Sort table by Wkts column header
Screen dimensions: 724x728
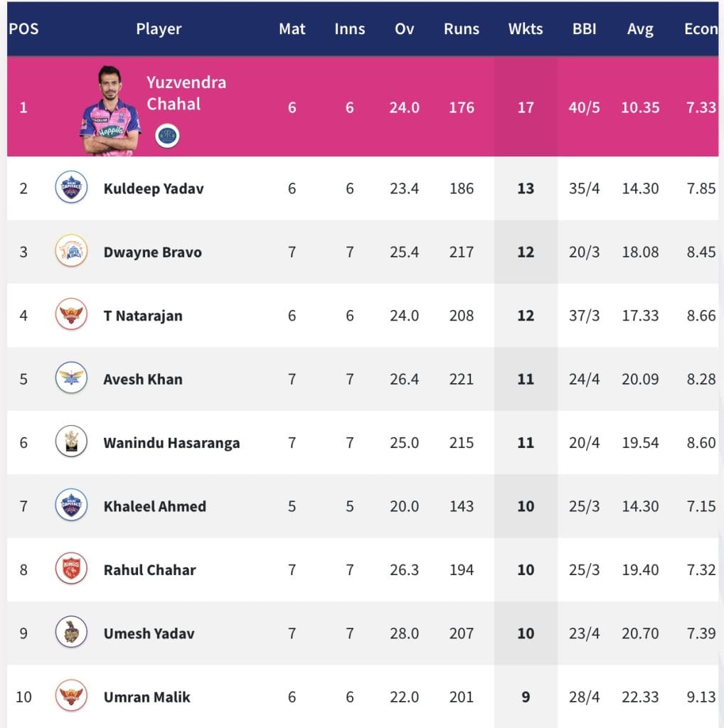click(526, 29)
